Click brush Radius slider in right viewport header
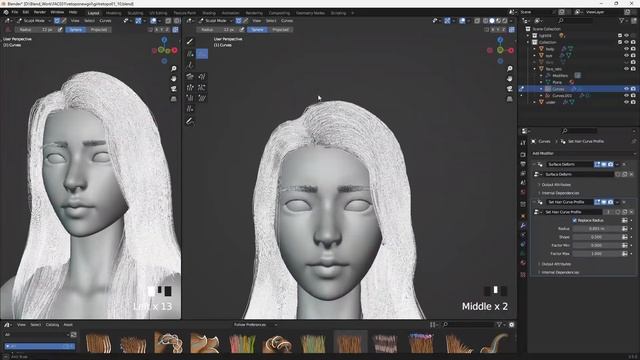The height and width of the screenshot is (360, 640). pos(217,29)
